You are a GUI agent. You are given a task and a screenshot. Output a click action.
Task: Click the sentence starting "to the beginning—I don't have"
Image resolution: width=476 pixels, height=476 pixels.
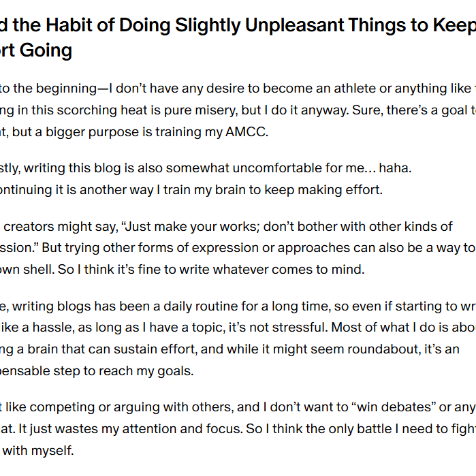[238, 89]
